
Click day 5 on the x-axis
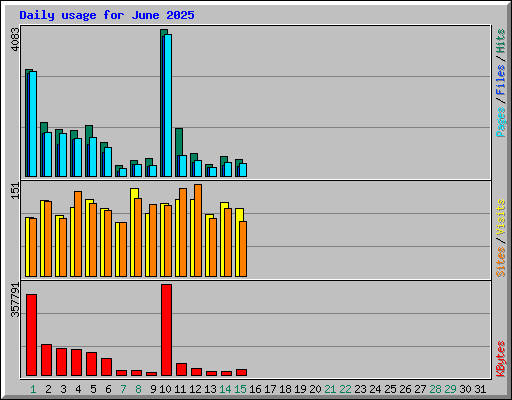click(x=93, y=389)
